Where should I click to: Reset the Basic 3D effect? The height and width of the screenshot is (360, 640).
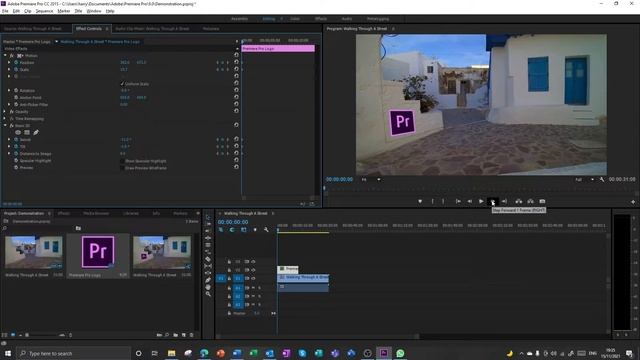click(236, 125)
